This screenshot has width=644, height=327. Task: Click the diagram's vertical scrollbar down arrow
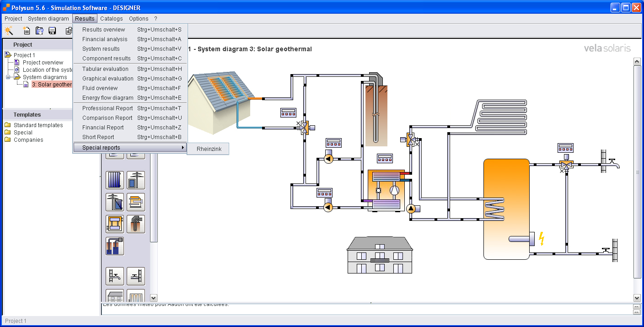pyautogui.click(x=637, y=297)
